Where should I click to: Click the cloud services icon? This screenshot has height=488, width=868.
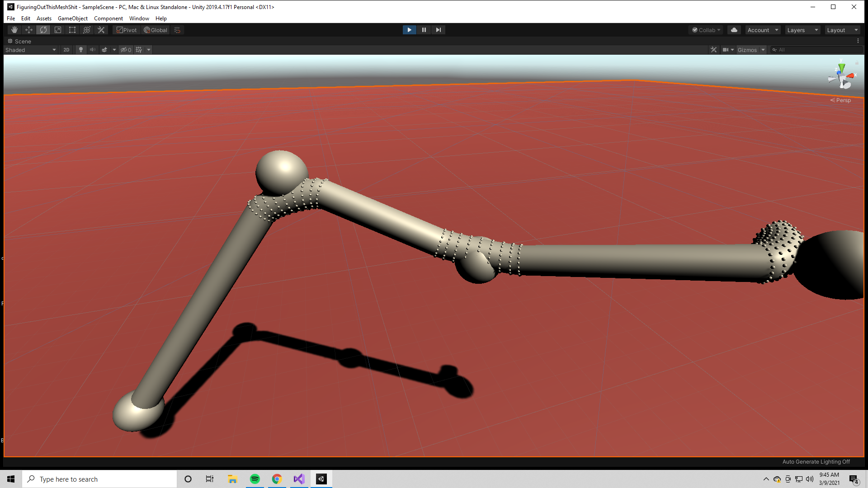[x=734, y=30]
